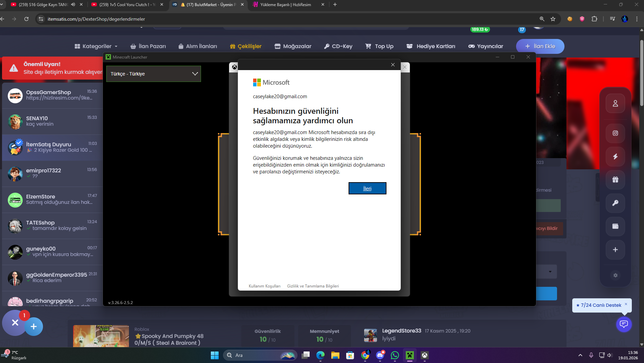Bookmark this page with the star icon
This screenshot has height=363, width=644.
(x=553, y=19)
